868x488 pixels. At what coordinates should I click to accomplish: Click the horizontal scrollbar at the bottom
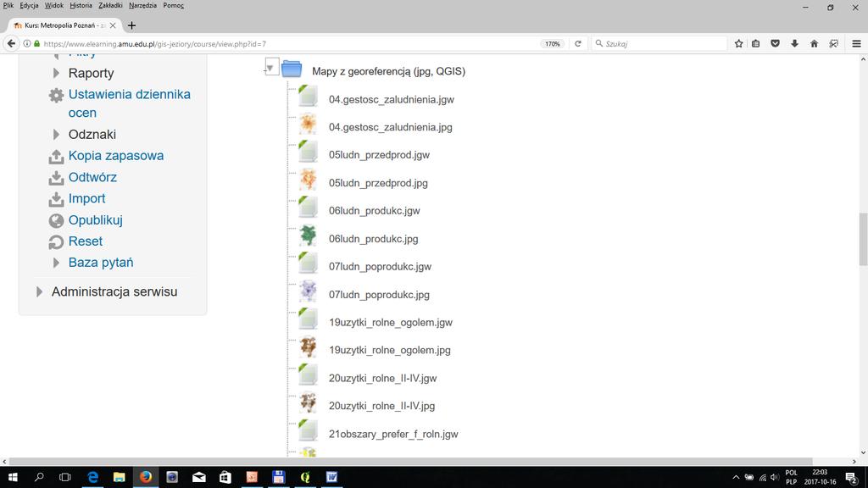pos(411,462)
